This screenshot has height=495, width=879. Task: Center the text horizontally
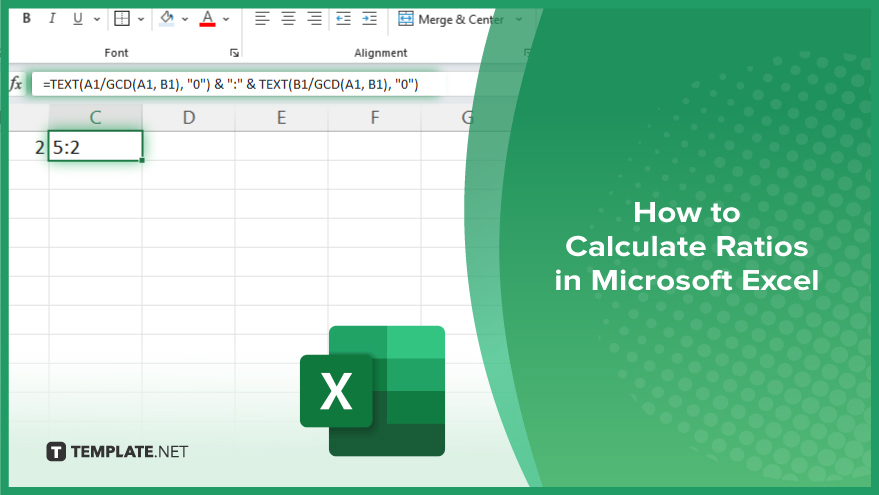pyautogui.click(x=288, y=18)
